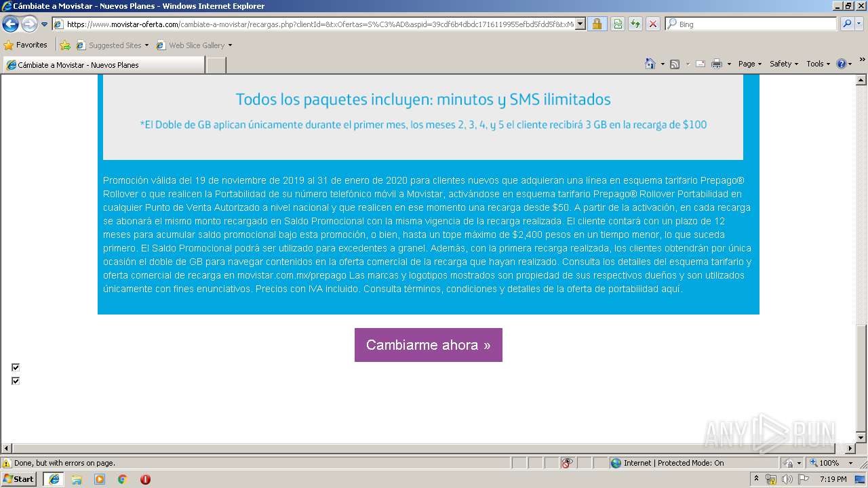Open the Safety menu
This screenshot has height=488, width=868.
point(784,64)
